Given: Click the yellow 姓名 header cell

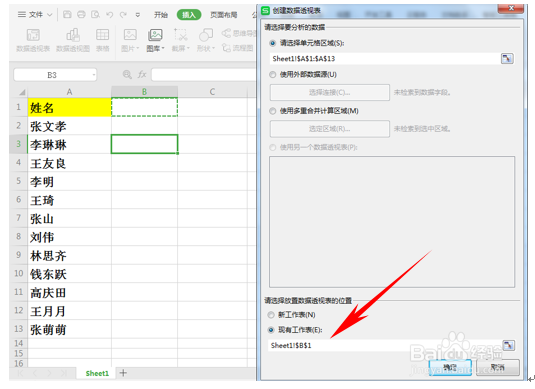Looking at the screenshot, I should pos(69,107).
